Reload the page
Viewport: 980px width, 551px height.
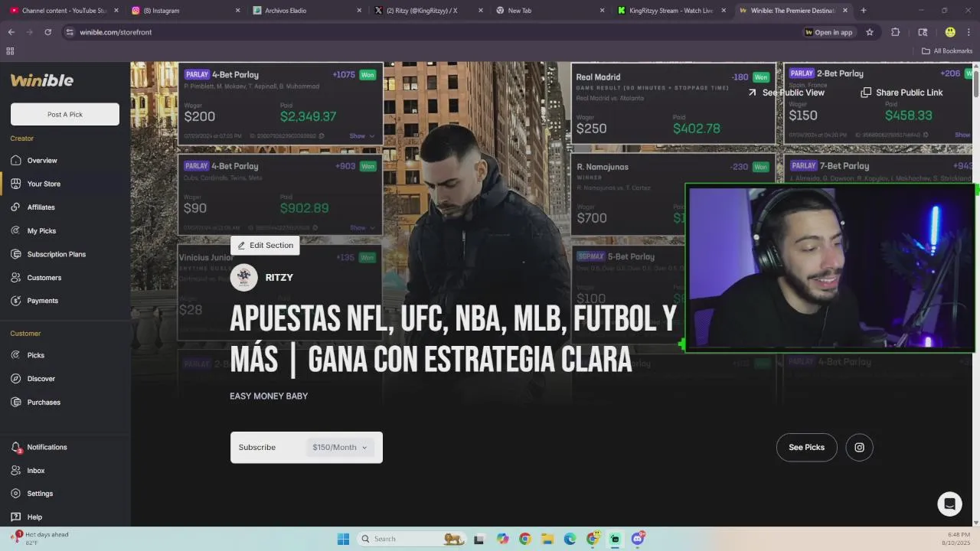coord(48,32)
